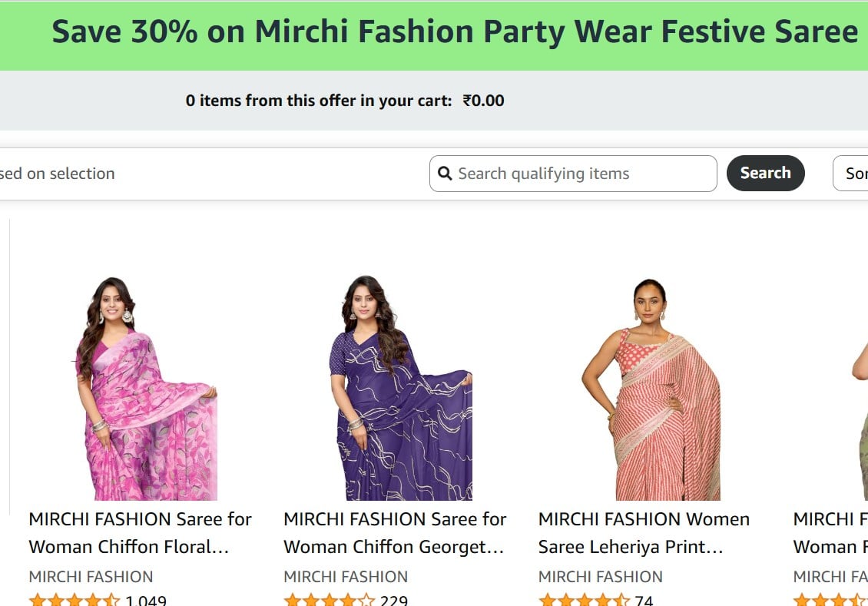Open the Saree for Woman Chiffon Floral title
Image resolution: width=868 pixels, height=606 pixels.
click(140, 533)
